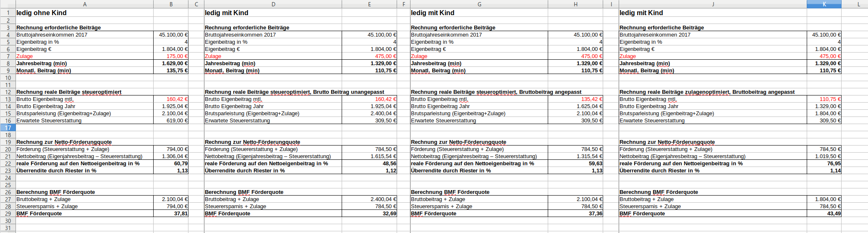Click 'Monatl. Beitrag (min)' label in column J

tap(647, 71)
